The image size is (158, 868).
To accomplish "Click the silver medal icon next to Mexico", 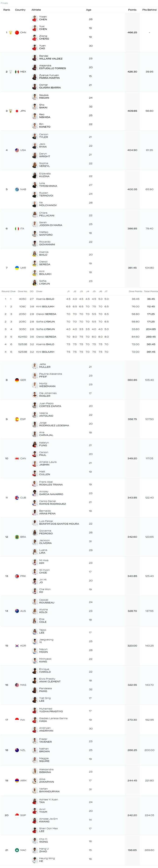I will pos(11,72).
